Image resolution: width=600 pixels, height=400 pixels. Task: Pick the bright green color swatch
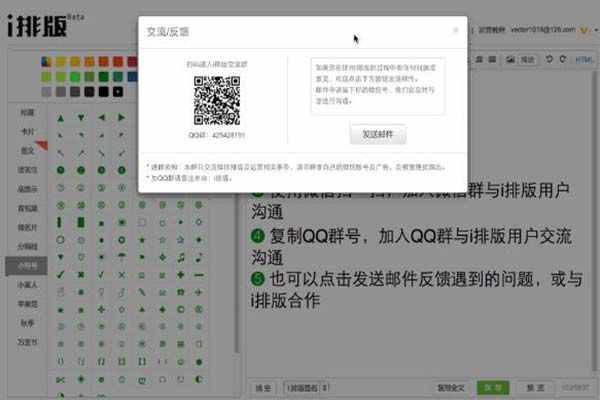point(75,77)
